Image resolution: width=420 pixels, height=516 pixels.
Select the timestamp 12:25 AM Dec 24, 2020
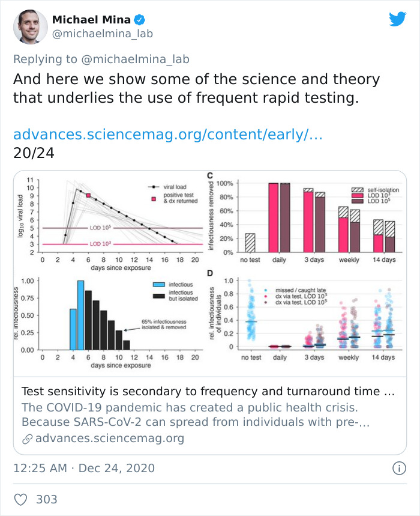(x=84, y=468)
